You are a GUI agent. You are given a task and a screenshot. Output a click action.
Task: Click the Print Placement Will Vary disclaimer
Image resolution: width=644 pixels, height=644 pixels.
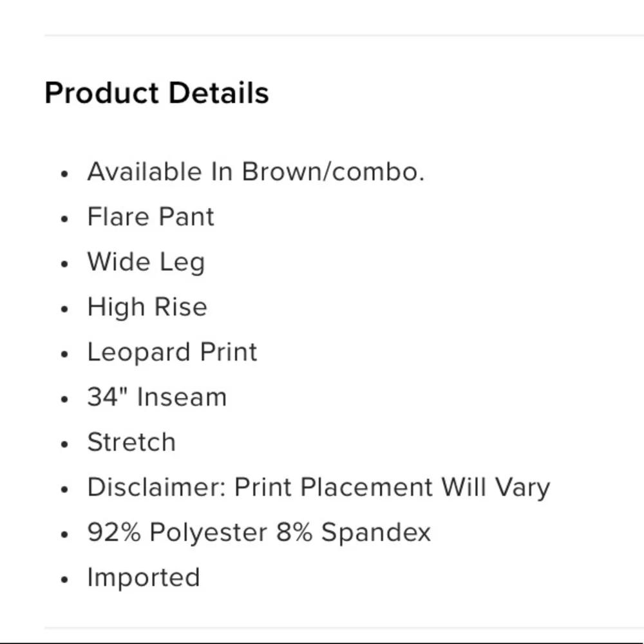click(x=318, y=488)
